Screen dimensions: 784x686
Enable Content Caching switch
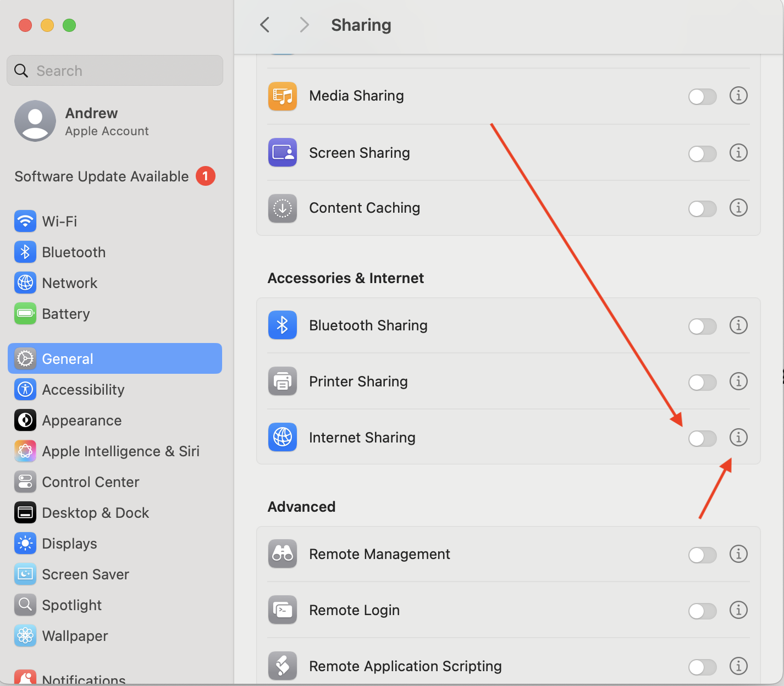702,209
